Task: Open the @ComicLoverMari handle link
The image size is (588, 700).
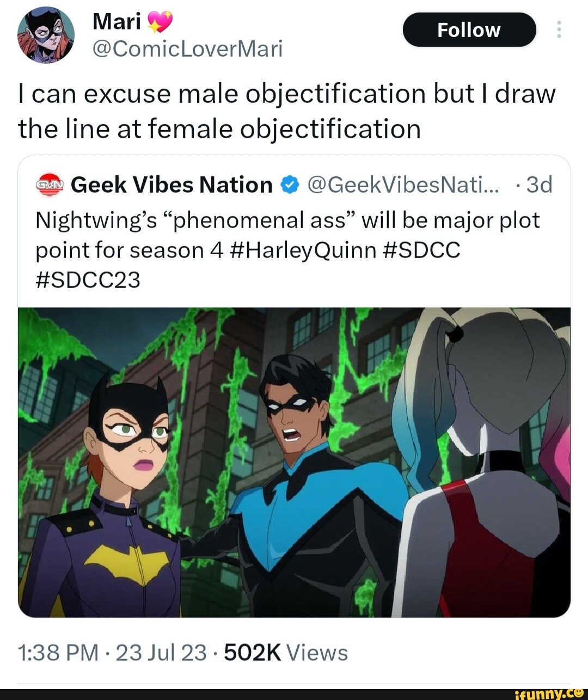Action: click(x=188, y=49)
